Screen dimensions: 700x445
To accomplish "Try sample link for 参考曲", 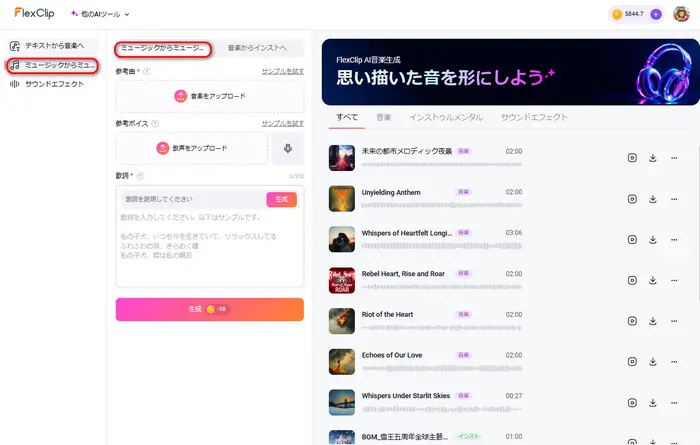I will point(283,71).
